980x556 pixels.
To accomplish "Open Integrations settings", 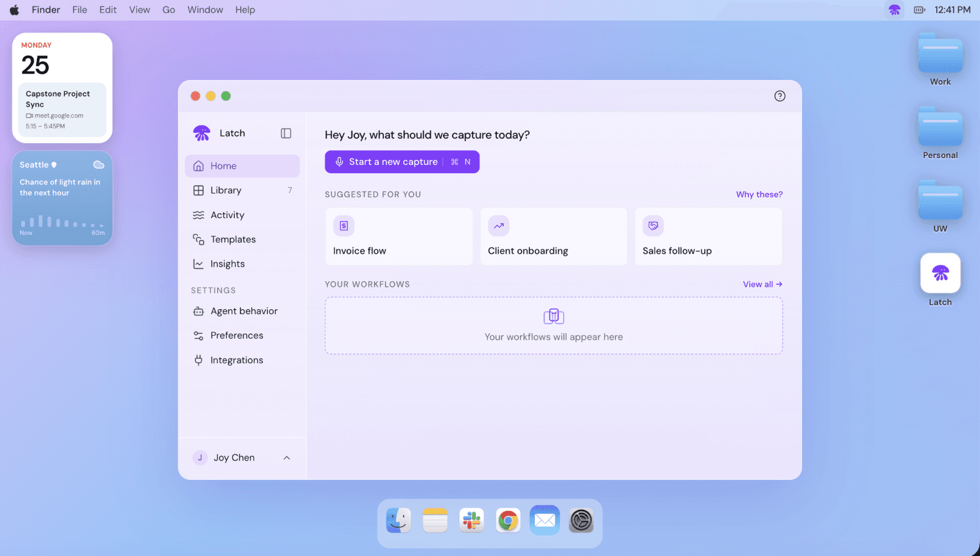I will pos(242,360).
